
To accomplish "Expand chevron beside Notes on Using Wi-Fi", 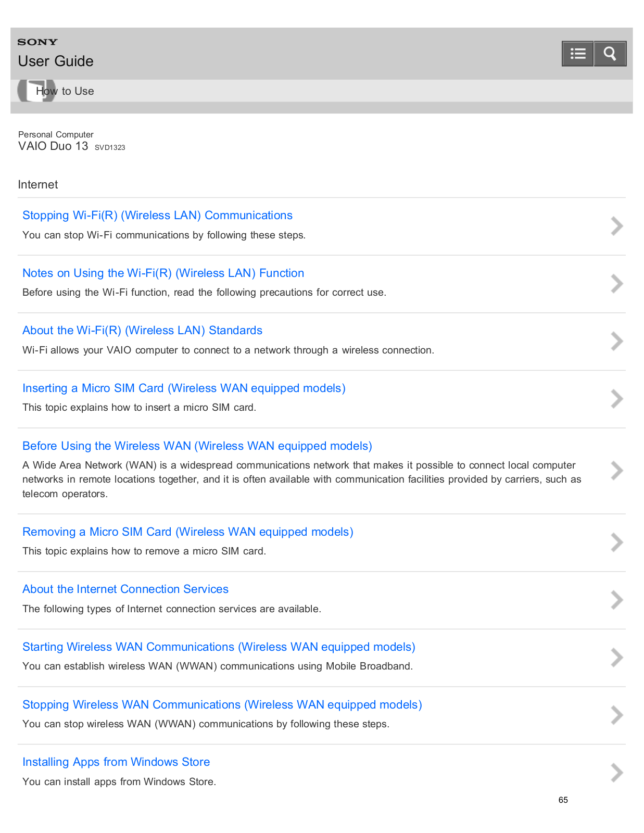I will (617, 284).
